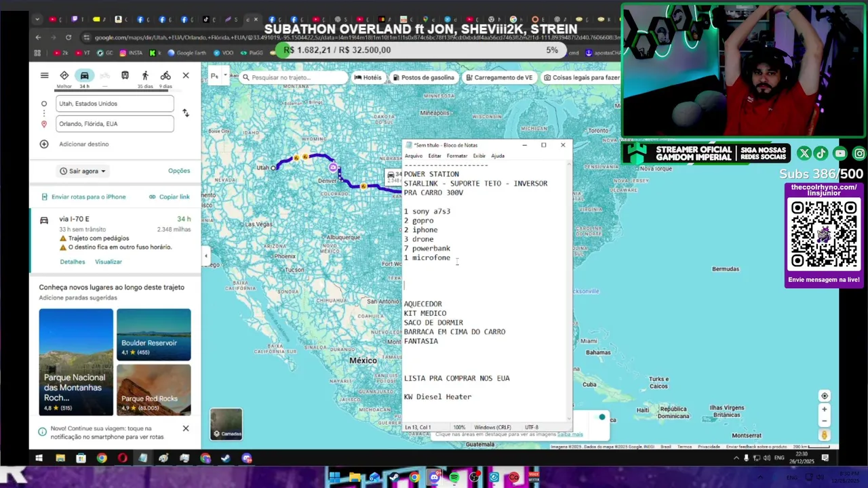Open Steam from the taskbar
868x488 pixels.
click(226, 458)
